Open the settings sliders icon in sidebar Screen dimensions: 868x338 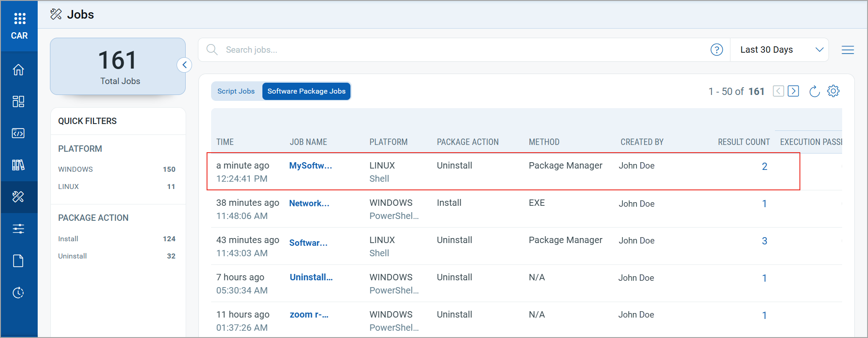click(x=18, y=229)
